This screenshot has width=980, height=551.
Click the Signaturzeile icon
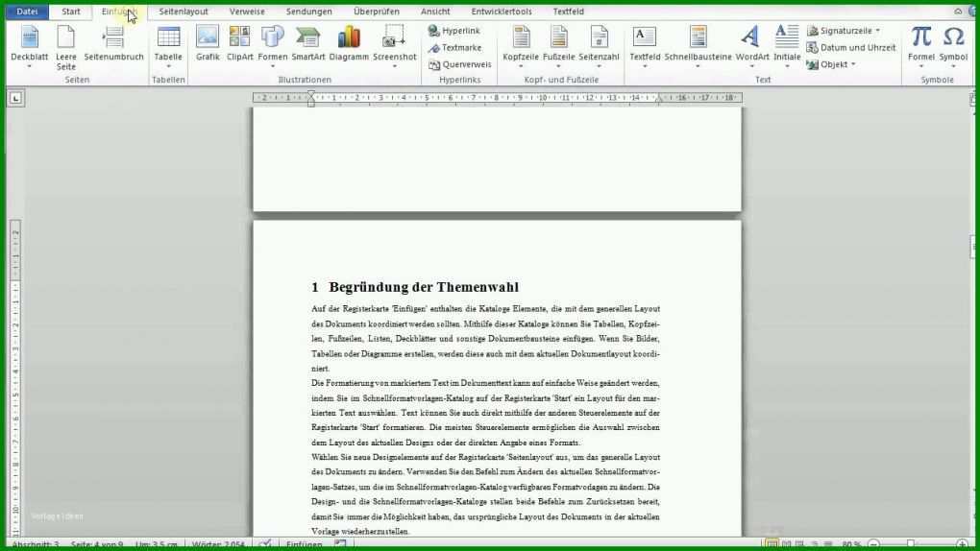[813, 31]
